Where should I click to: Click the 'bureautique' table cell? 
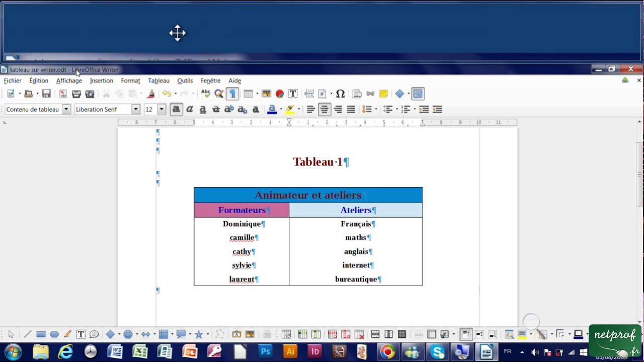coord(356,279)
